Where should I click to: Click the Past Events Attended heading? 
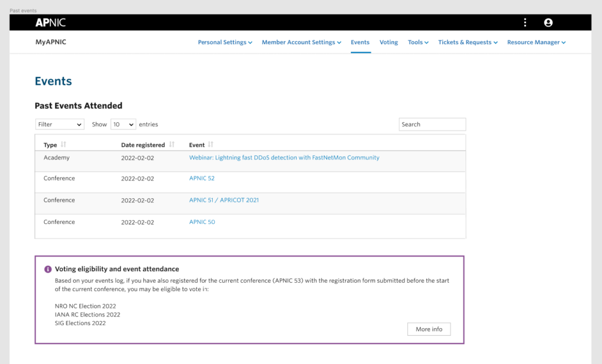pos(79,106)
